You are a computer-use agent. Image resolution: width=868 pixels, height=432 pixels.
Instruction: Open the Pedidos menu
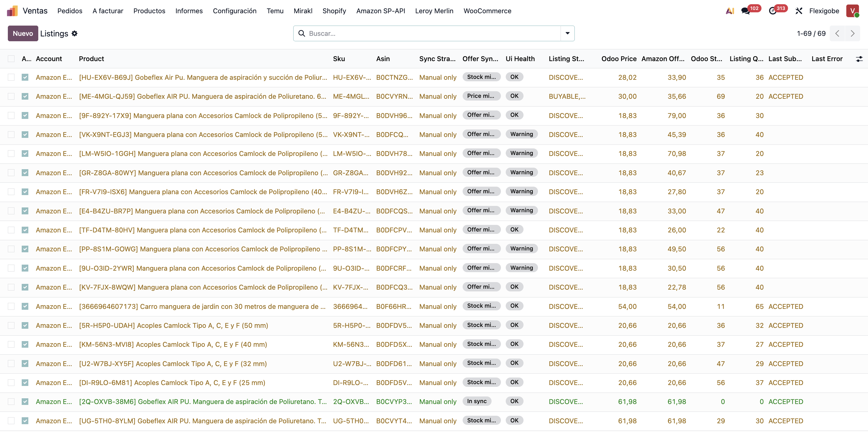click(70, 11)
